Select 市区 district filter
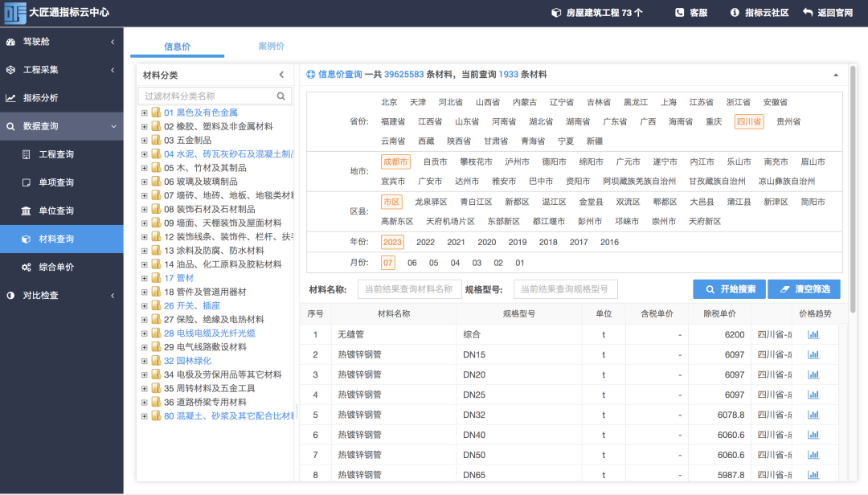This screenshot has height=495, width=868. [392, 202]
